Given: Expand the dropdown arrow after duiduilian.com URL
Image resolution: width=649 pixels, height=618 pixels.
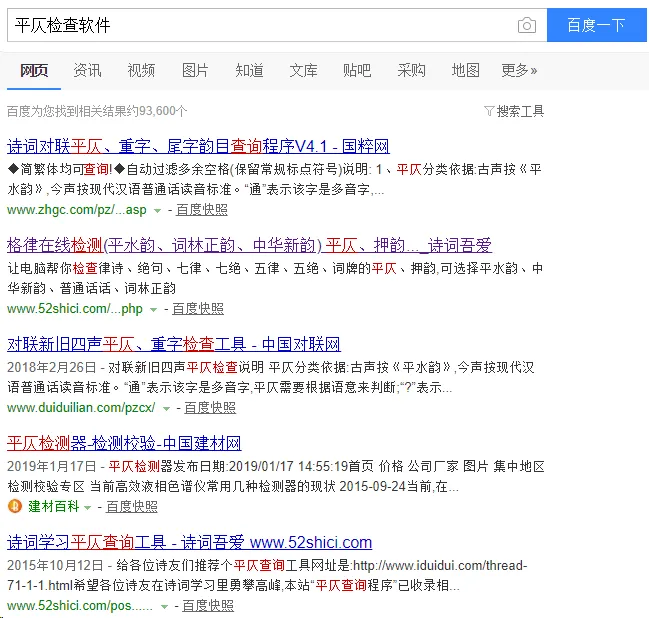Looking at the screenshot, I should coord(166,409).
